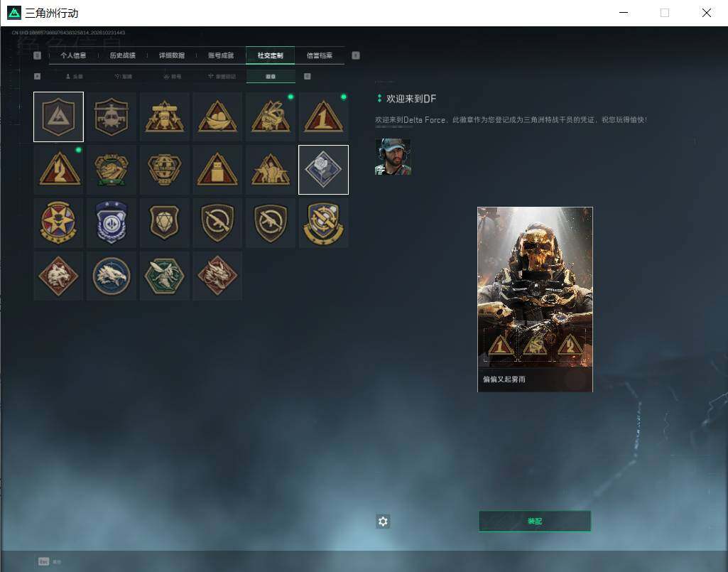The height and width of the screenshot is (572, 728).
Task: Pick the white wolf diamond badge
Action: tap(58, 276)
